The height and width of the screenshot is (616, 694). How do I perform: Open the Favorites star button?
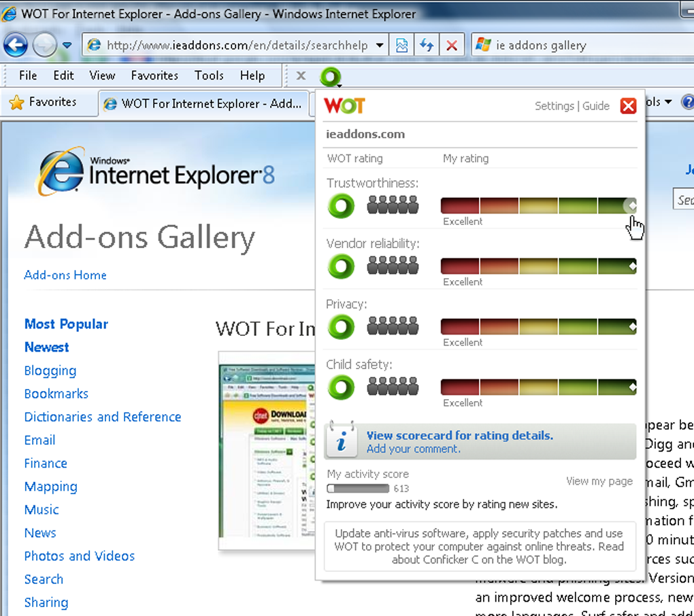point(42,102)
